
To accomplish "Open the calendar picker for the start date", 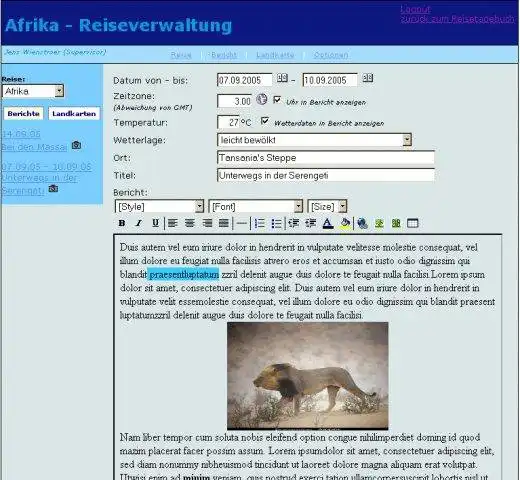I will tap(282, 78).
